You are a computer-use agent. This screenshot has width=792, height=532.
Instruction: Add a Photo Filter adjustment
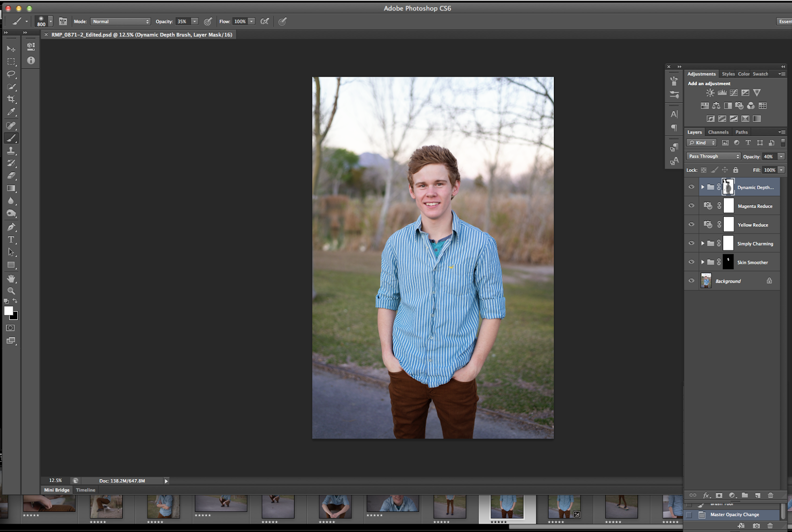[740, 105]
